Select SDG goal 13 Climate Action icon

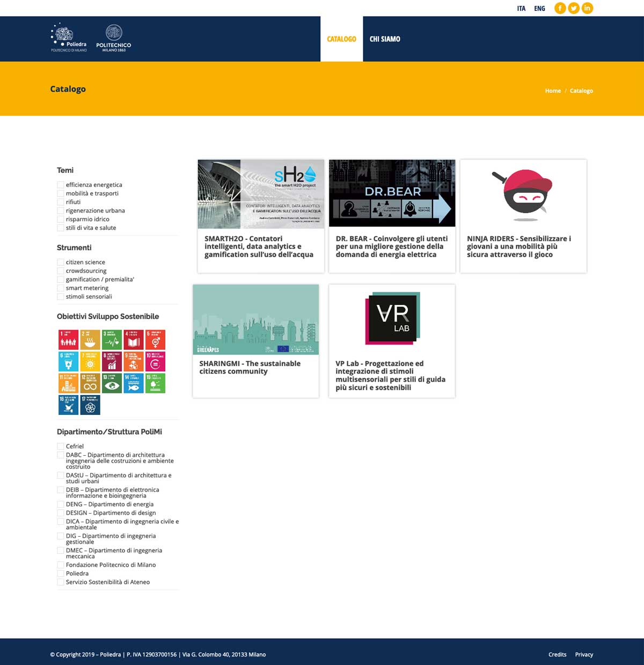pos(112,383)
